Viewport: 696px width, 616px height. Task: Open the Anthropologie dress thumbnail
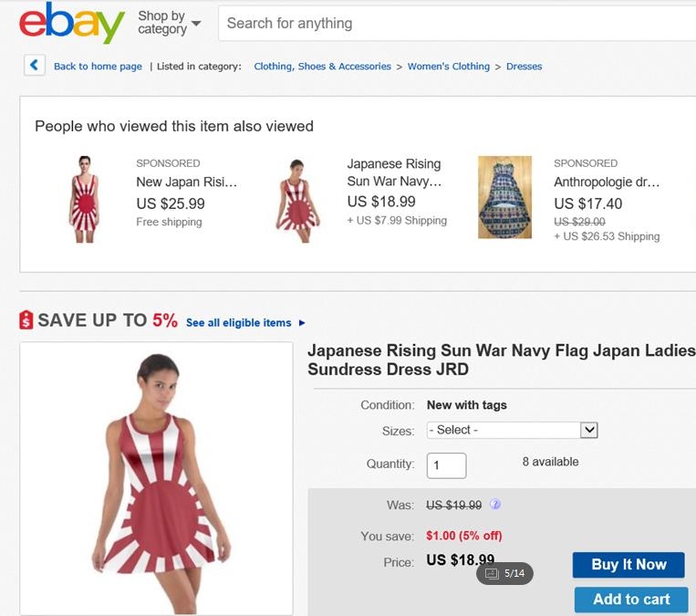(504, 197)
